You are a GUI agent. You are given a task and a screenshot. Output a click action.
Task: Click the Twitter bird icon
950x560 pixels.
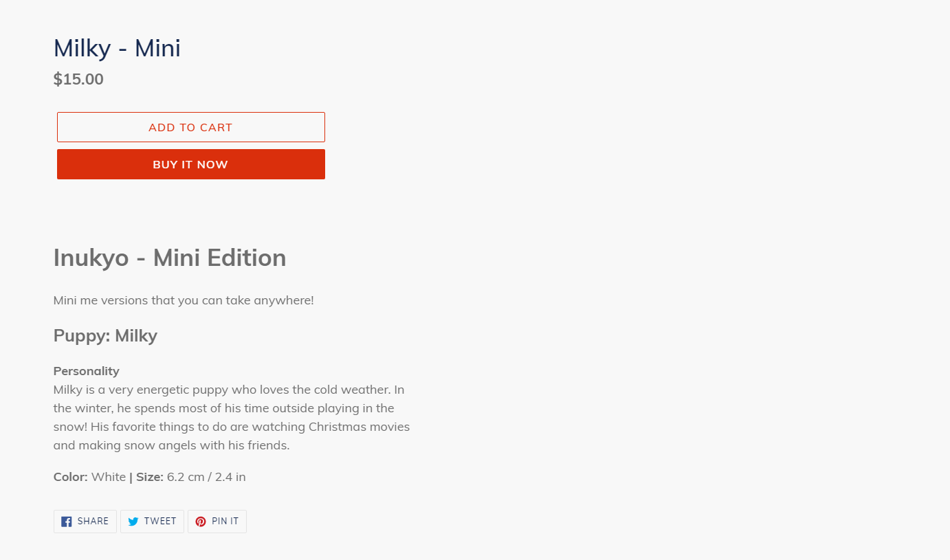click(x=133, y=522)
